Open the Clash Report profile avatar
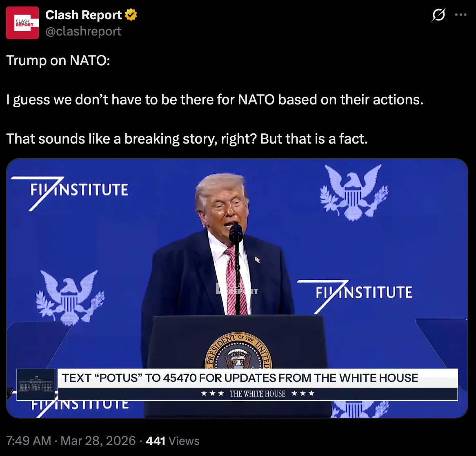 (x=22, y=23)
